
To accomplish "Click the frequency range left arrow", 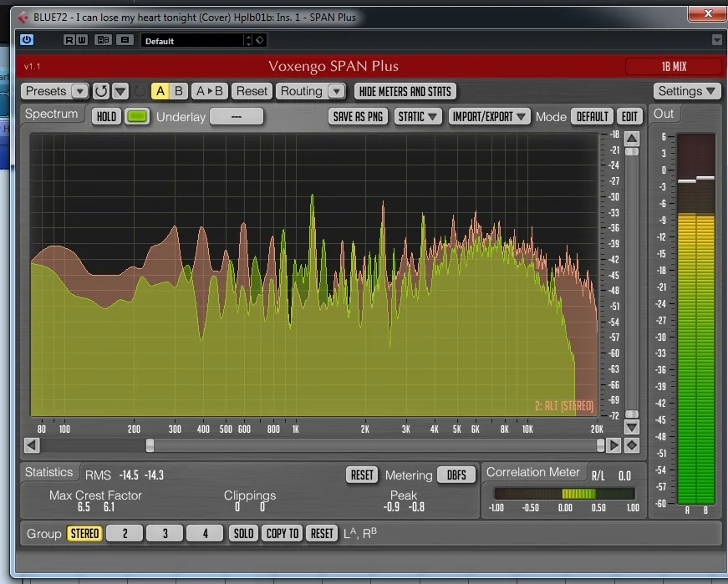I will (x=32, y=445).
